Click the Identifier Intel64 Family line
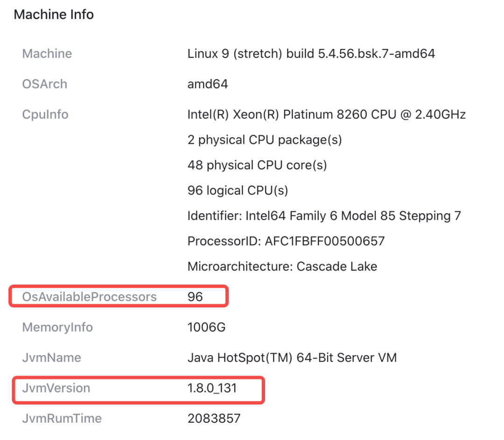This screenshot has width=504, height=440. pyautogui.click(x=324, y=216)
